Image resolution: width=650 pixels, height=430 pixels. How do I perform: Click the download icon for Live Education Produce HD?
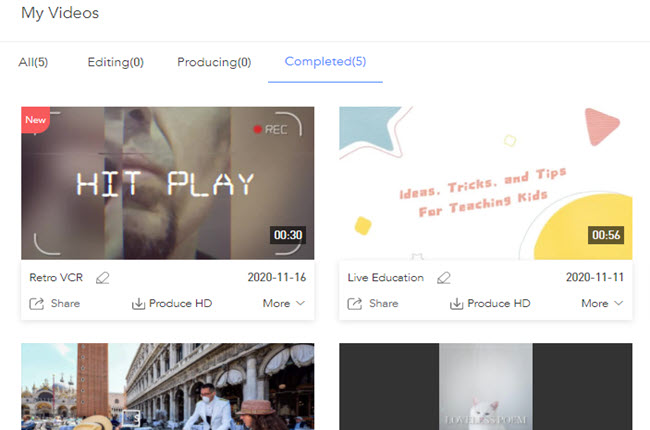click(x=456, y=303)
